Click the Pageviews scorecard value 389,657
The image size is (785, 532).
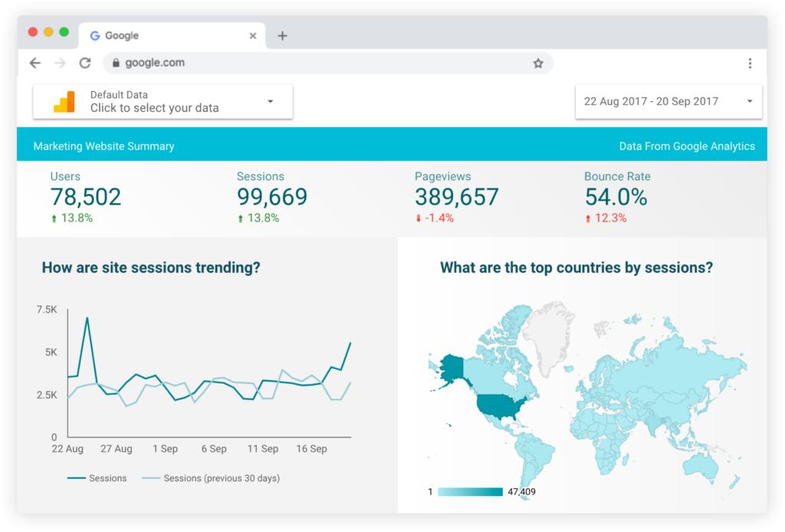pyautogui.click(x=457, y=197)
